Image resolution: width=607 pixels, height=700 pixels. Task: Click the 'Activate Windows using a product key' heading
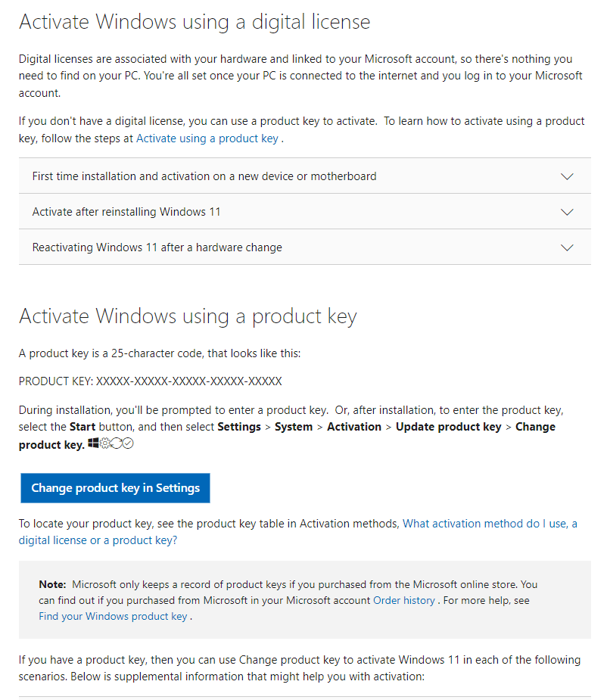[188, 316]
